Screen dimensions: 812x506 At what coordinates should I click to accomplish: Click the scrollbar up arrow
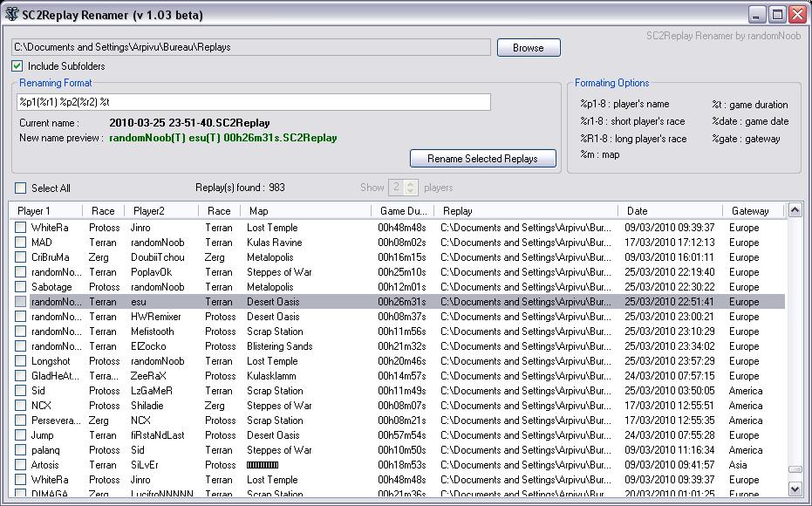(x=795, y=210)
